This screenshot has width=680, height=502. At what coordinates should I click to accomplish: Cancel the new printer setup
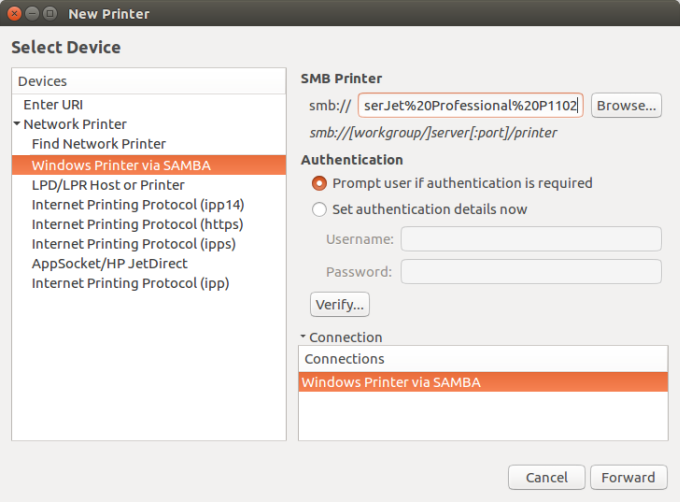coord(546,477)
